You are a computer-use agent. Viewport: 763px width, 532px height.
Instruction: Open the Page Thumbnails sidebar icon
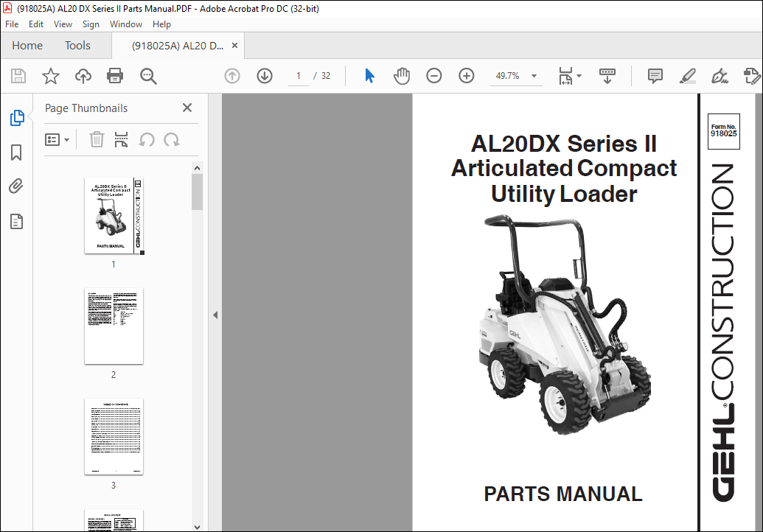16,118
